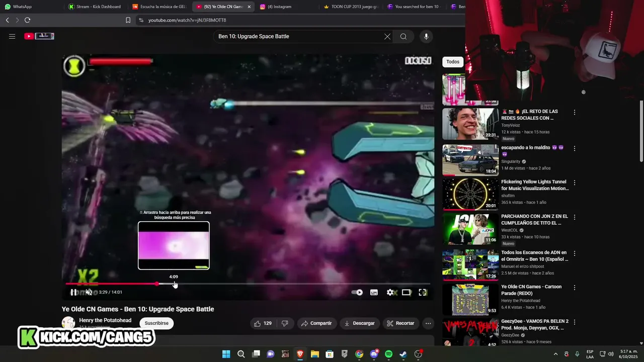The width and height of the screenshot is (644, 362).
Task: Open more actions ellipsis below video
Action: coord(428,323)
